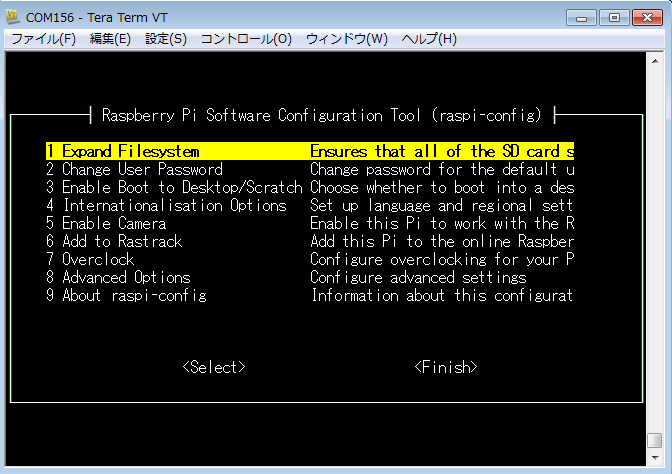The width and height of the screenshot is (672, 474).
Task: Open the ヘルプ(H) menu
Action: coord(429,39)
